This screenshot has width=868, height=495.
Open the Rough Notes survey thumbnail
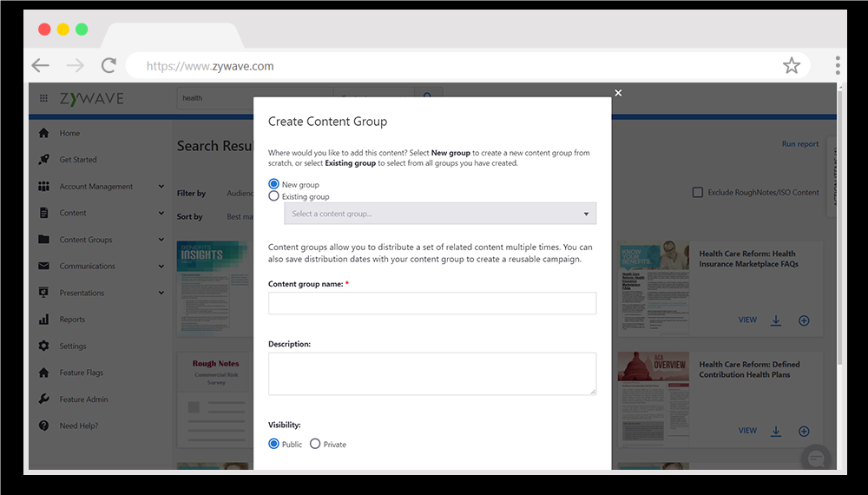click(215, 399)
